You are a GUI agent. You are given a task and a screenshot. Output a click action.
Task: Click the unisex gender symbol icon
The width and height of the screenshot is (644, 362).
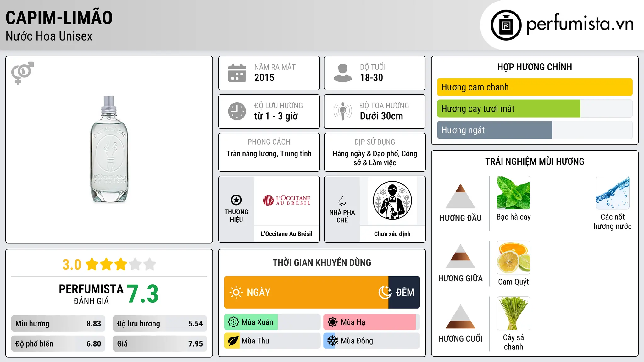pos(22,73)
